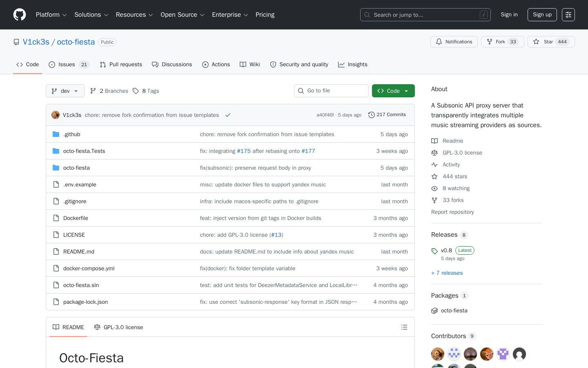Image resolution: width=588 pixels, height=368 pixels.
Task: Switch to the Pull requests tab
Action: (x=121, y=65)
